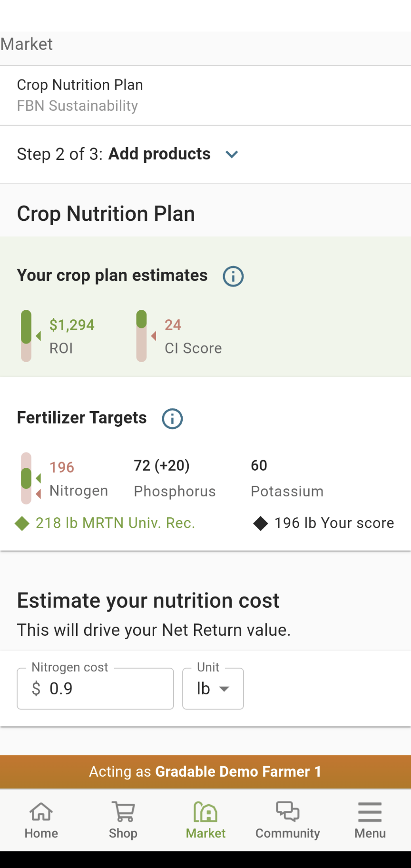411x868 pixels.
Task: Tap the Nitrogen target gauge bar
Action: tap(26, 478)
